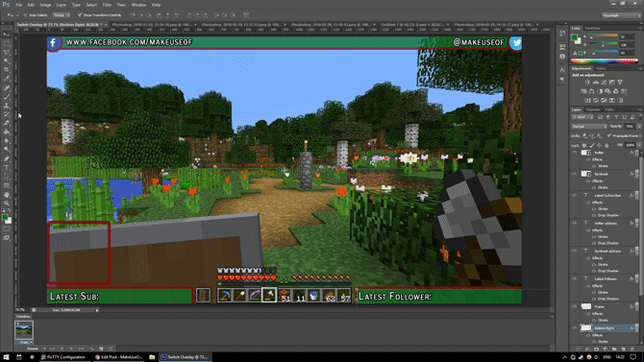Screen dimensions: 644x362
Task: Select timeline frame 1 thumbnail
Action: coord(23,331)
